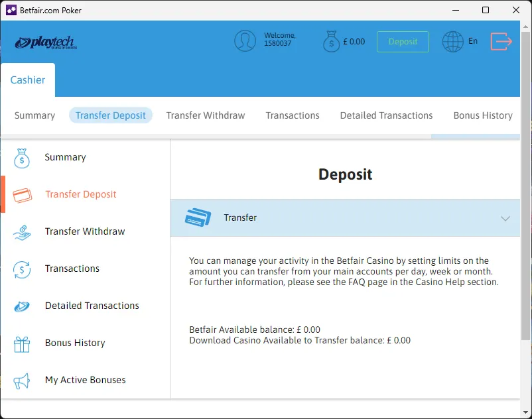The height and width of the screenshot is (419, 532).
Task: Click the Bonus History gift icon
Action: tap(21, 343)
